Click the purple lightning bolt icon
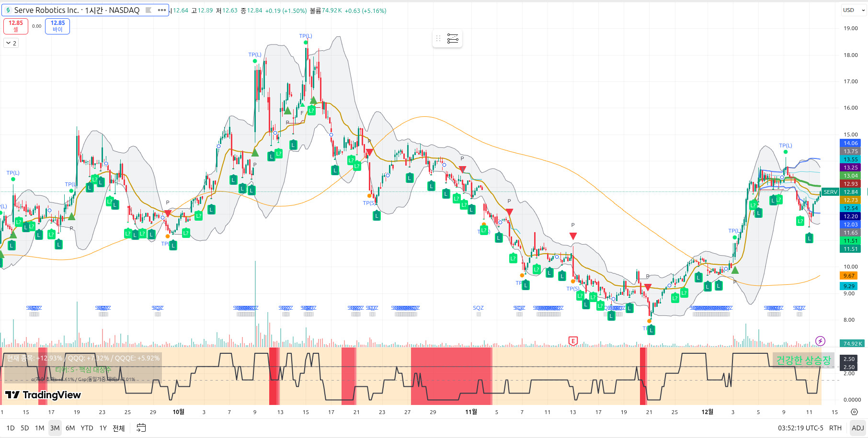 820,341
